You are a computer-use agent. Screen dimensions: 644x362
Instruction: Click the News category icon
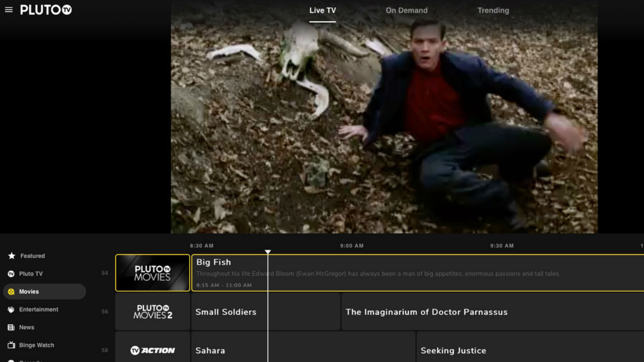click(11, 327)
